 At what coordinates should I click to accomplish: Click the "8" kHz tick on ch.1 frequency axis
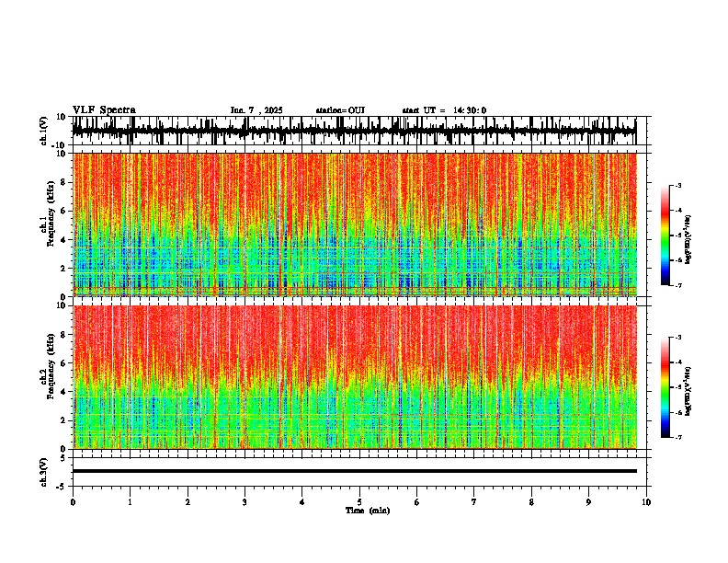point(64,182)
